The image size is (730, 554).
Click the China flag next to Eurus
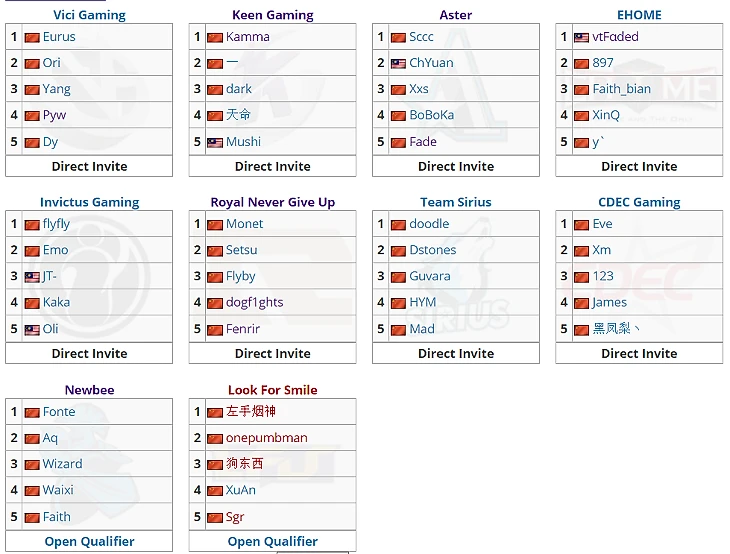click(x=32, y=37)
